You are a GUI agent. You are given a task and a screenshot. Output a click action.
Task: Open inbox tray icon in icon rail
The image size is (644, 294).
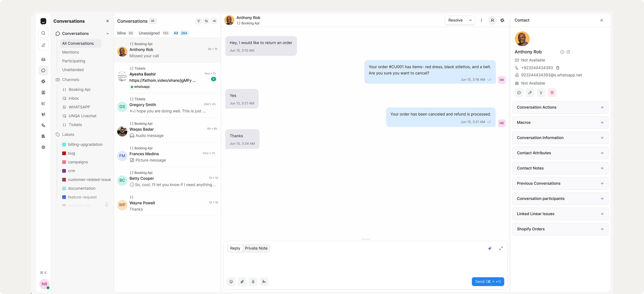43,60
